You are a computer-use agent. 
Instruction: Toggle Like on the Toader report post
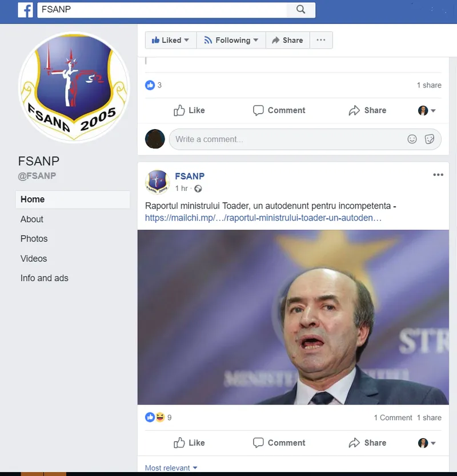(189, 443)
